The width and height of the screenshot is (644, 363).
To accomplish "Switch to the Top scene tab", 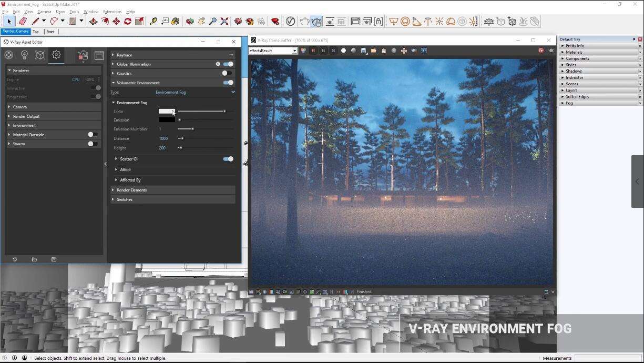I will (x=36, y=32).
